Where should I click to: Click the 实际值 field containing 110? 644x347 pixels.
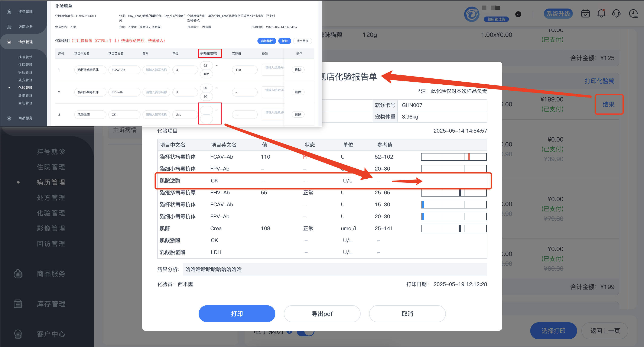point(244,70)
